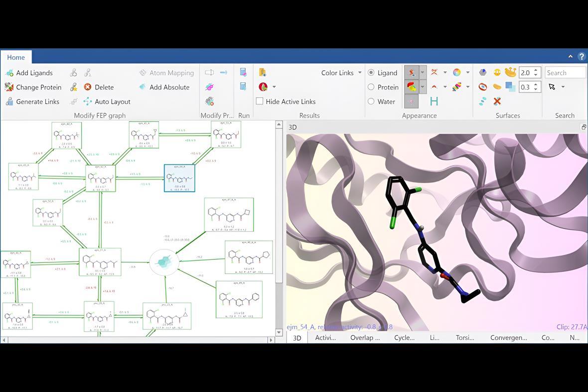Screen dimensions: 588x392
Task: Click the blue arrow icon in Modify Pr group
Action: click(x=224, y=72)
